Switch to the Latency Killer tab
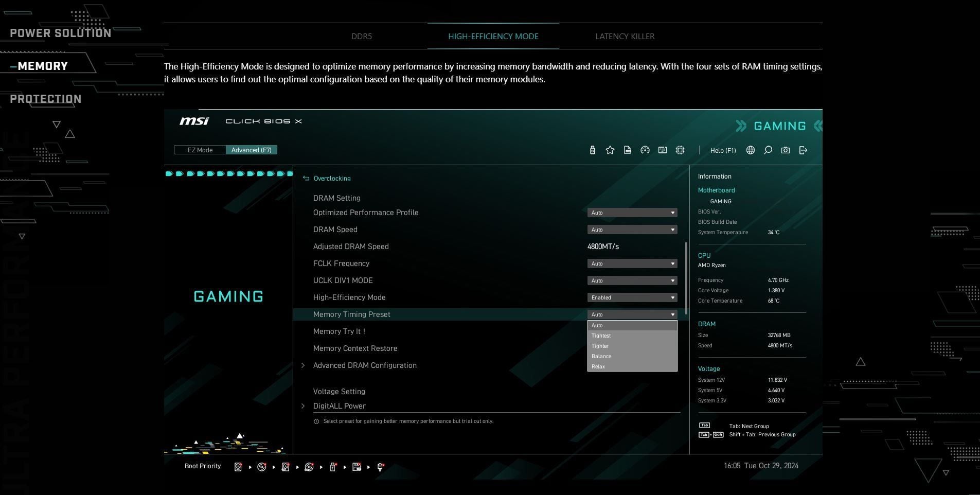This screenshot has width=980, height=495. pos(625,37)
